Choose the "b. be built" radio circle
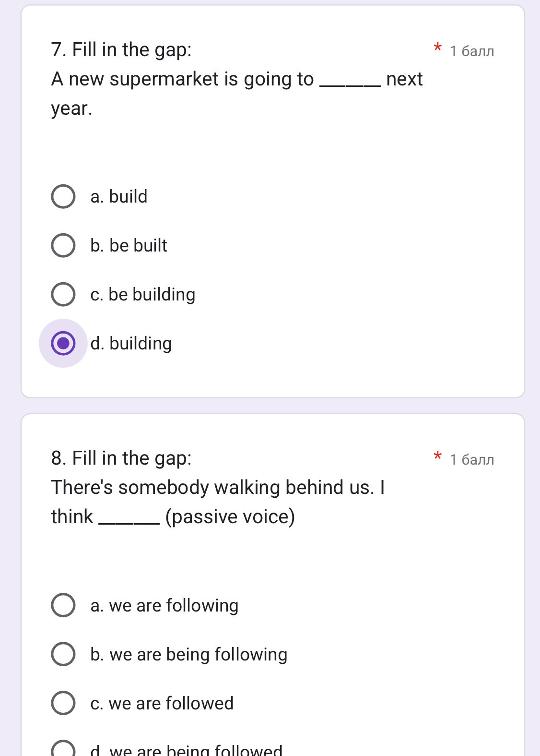Image resolution: width=540 pixels, height=756 pixels. click(x=63, y=245)
